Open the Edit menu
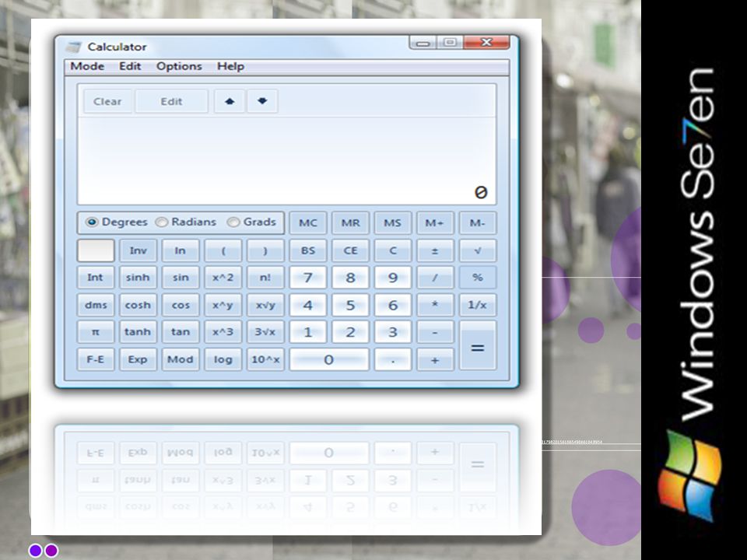The width and height of the screenshot is (747, 560). tap(130, 66)
